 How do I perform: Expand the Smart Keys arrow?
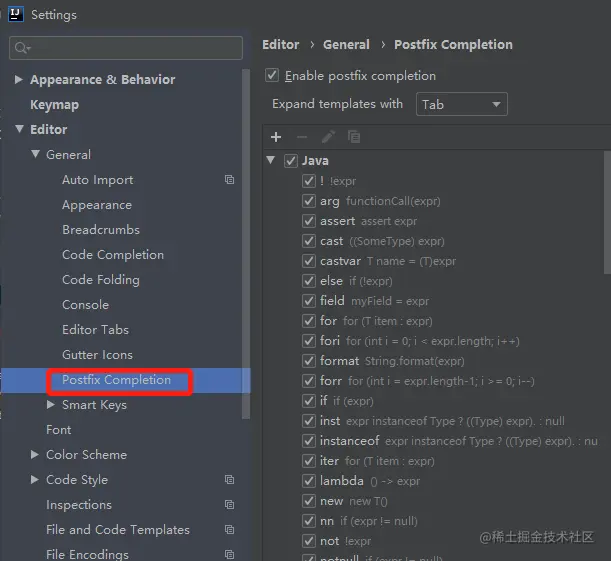[x=51, y=404]
